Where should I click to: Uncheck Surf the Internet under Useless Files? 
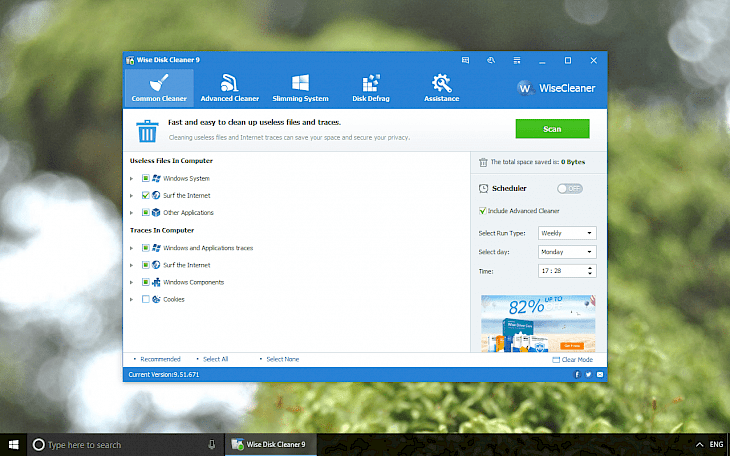tap(145, 195)
